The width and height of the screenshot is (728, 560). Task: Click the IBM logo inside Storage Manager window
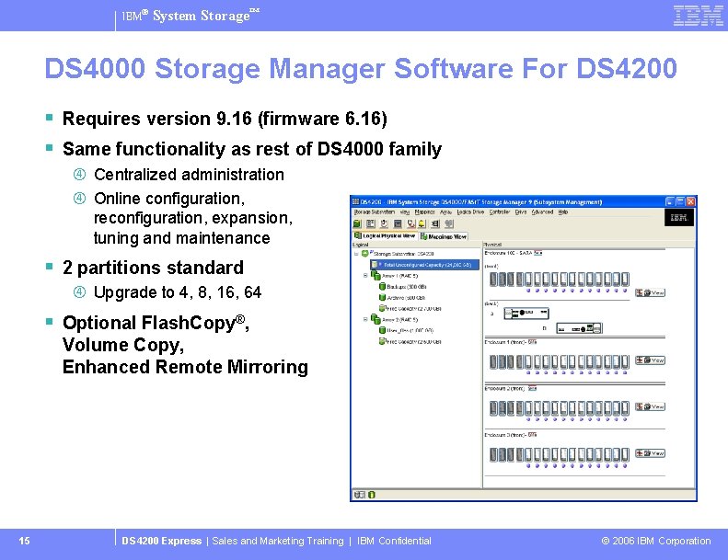pyautogui.click(x=679, y=217)
